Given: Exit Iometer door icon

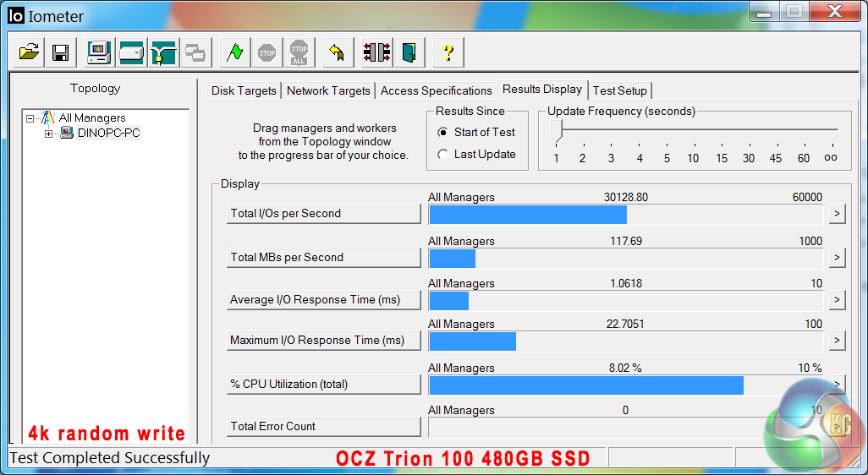Looking at the screenshot, I should tap(409, 52).
